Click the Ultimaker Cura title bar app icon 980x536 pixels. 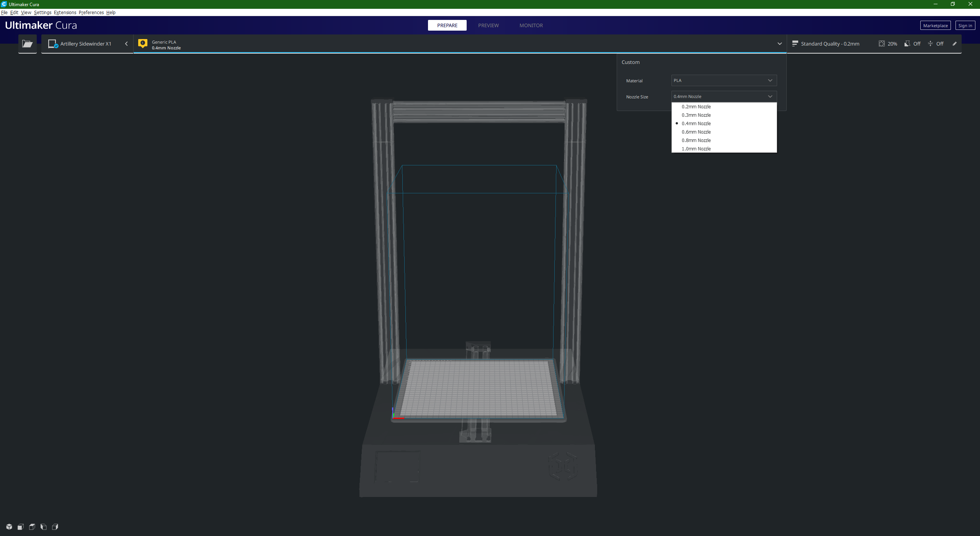pos(4,4)
